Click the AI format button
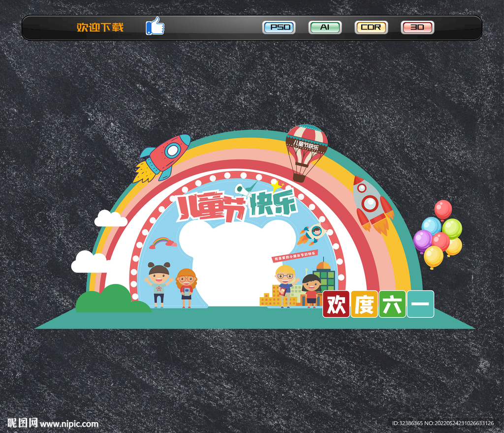504x433 pixels. [325, 27]
